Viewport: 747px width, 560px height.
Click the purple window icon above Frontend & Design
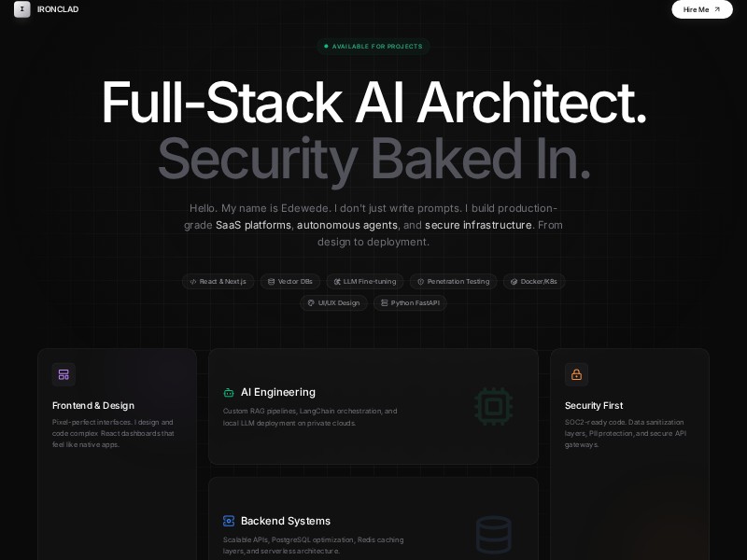63,373
